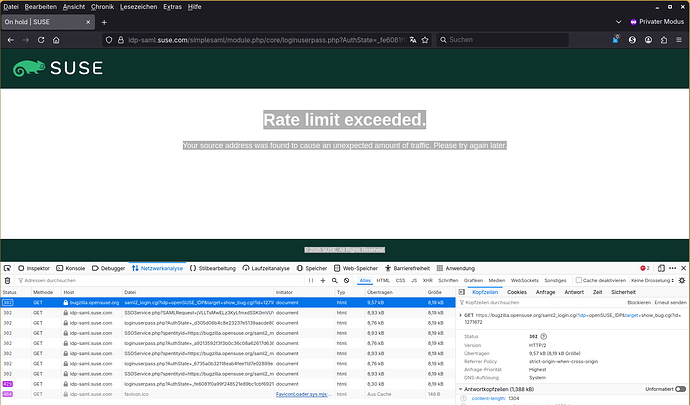Add a new request with plus icon
The image size is (690, 405).
click(323, 280)
